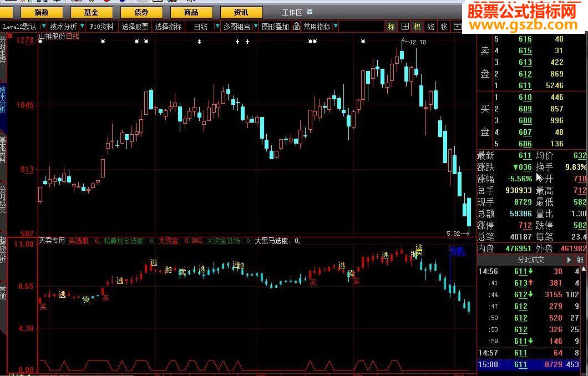588x376 pixels.
Task: Click the first star info marker above chart
Action: pyautogui.click(x=40, y=42)
